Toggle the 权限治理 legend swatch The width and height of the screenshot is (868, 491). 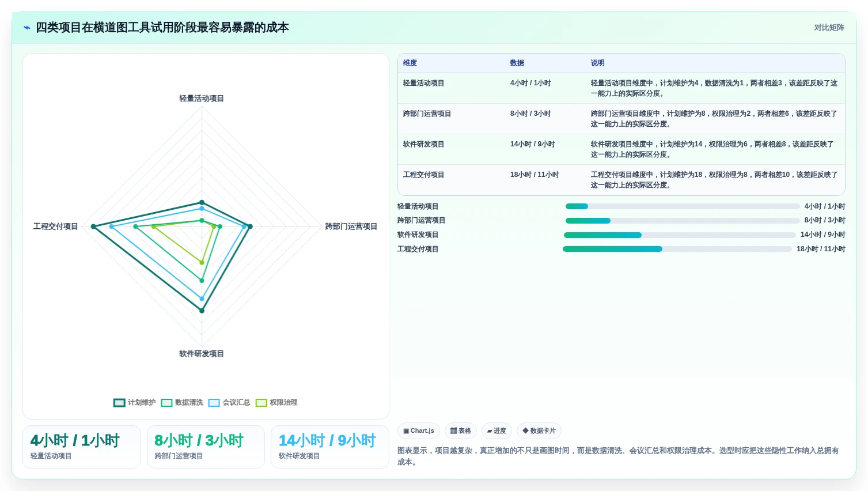[x=261, y=403]
